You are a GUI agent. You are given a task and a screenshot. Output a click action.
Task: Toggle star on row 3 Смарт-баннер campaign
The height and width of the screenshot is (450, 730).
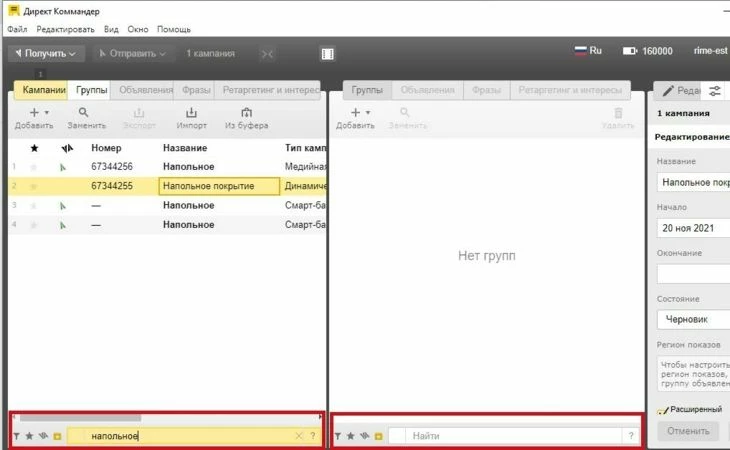34,206
